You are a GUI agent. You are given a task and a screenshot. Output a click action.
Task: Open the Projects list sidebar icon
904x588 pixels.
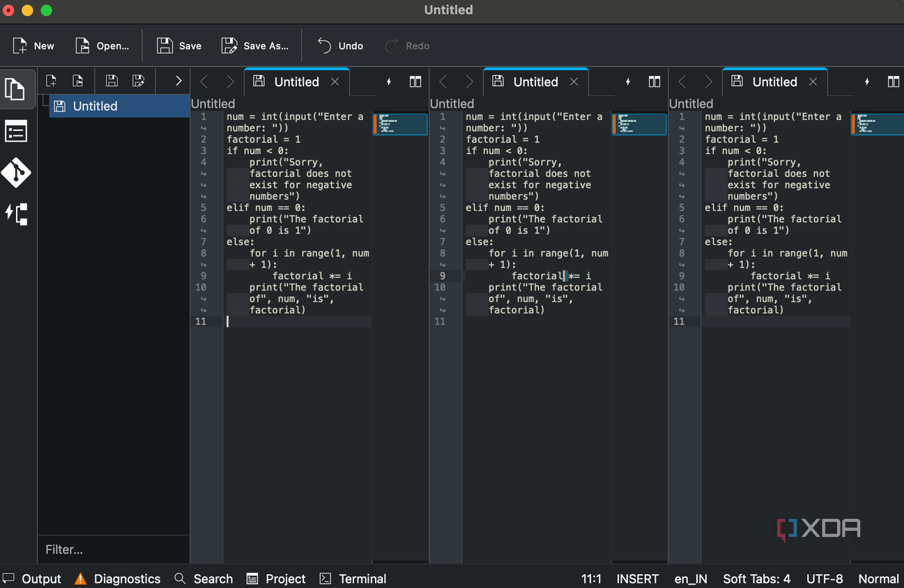coord(17,131)
